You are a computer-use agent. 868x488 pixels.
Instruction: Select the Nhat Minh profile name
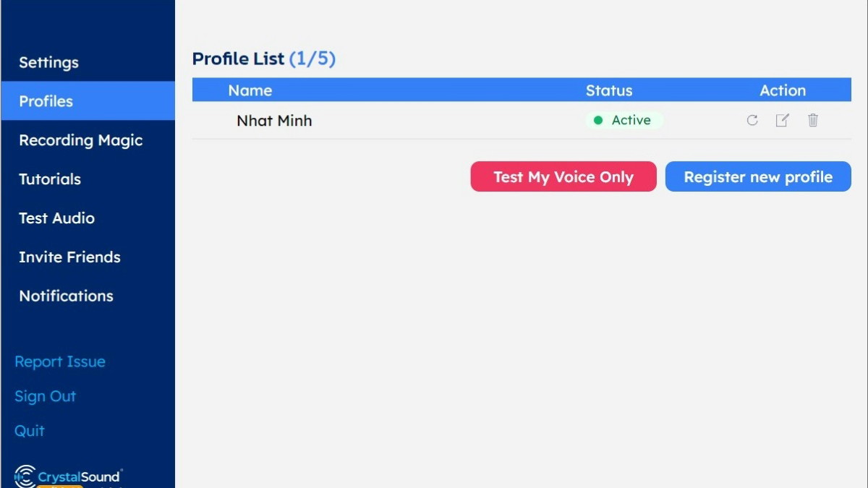pyautogui.click(x=274, y=121)
